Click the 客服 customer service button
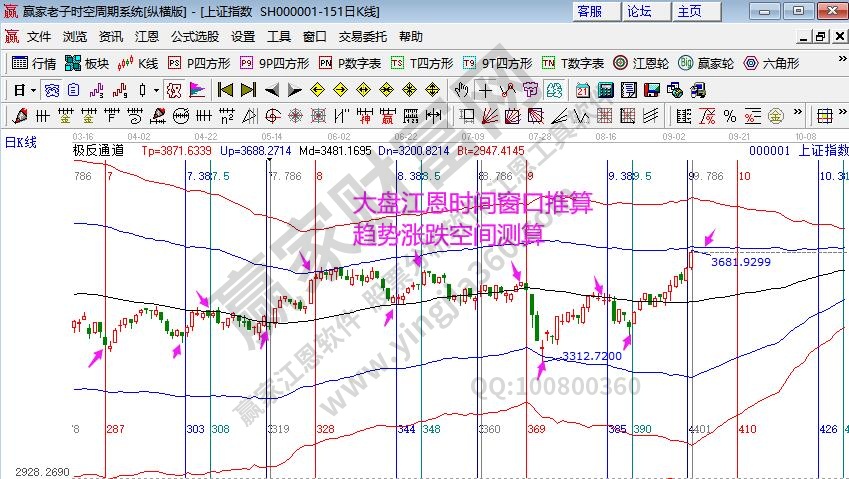The image size is (849, 479). click(x=590, y=12)
